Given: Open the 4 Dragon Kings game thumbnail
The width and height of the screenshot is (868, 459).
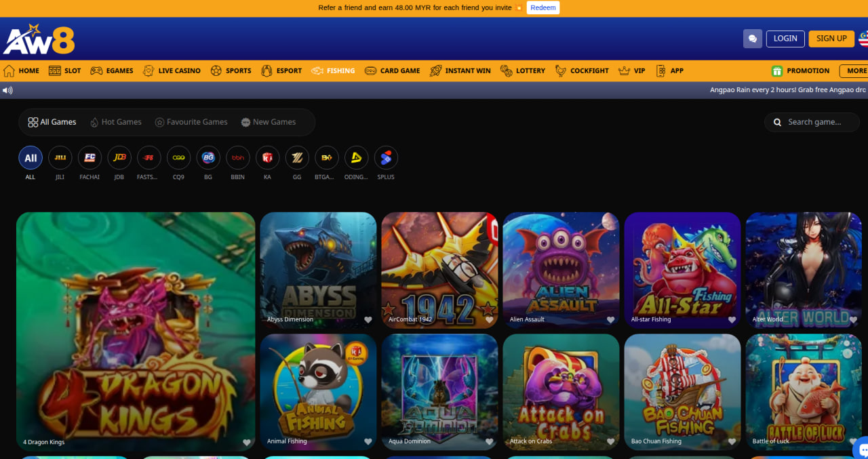Looking at the screenshot, I should tap(136, 332).
